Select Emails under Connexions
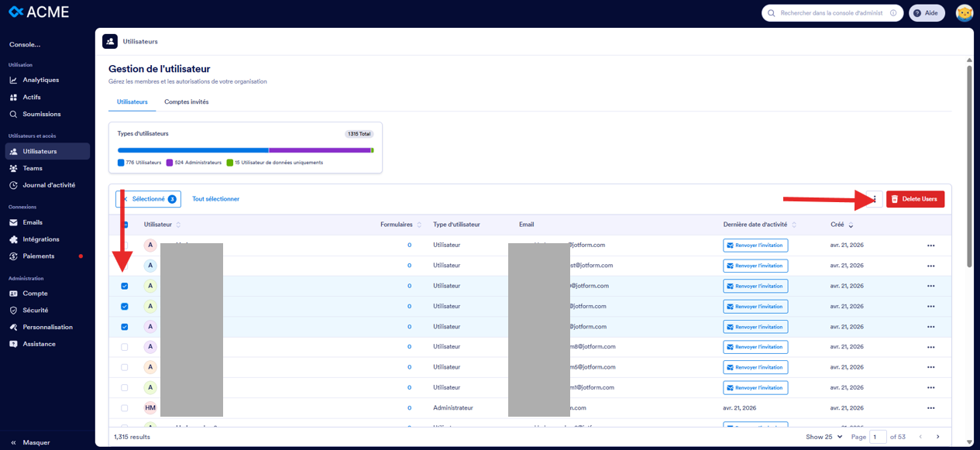 point(35,222)
